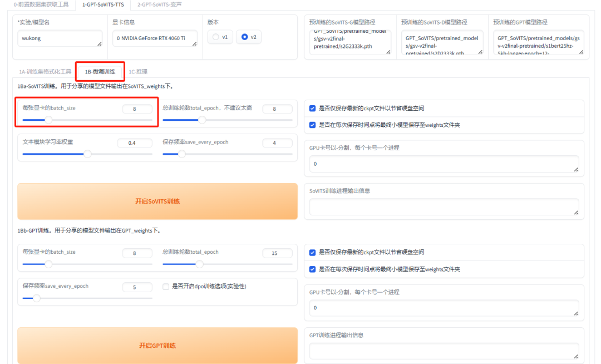
Task: Adjust the GPT 总训练轮数total_epoch slider
Action: tap(227, 264)
